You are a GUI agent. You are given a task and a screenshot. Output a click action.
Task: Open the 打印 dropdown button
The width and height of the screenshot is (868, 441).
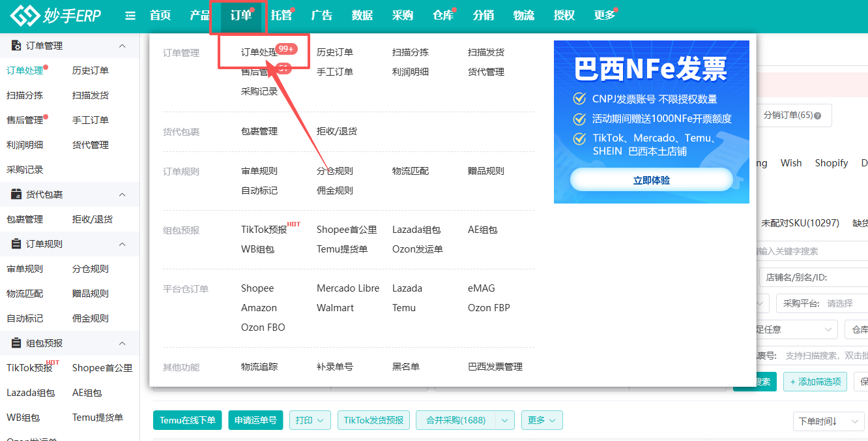point(310,420)
